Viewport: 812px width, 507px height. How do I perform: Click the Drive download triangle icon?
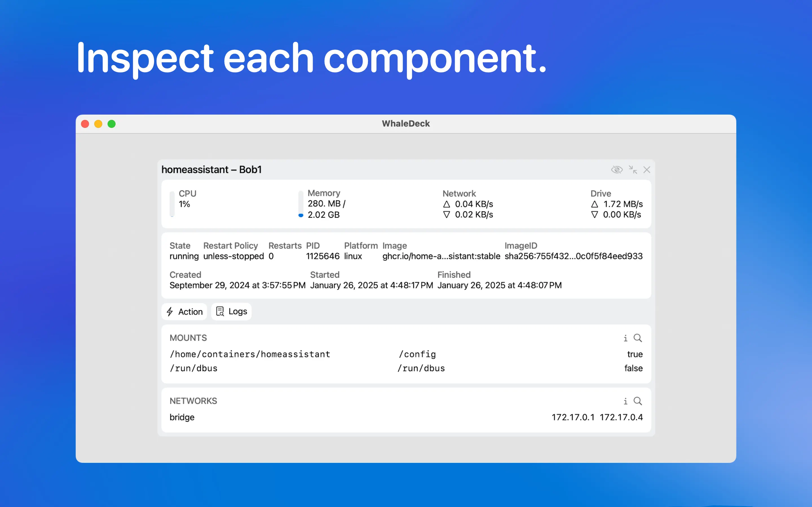point(594,215)
